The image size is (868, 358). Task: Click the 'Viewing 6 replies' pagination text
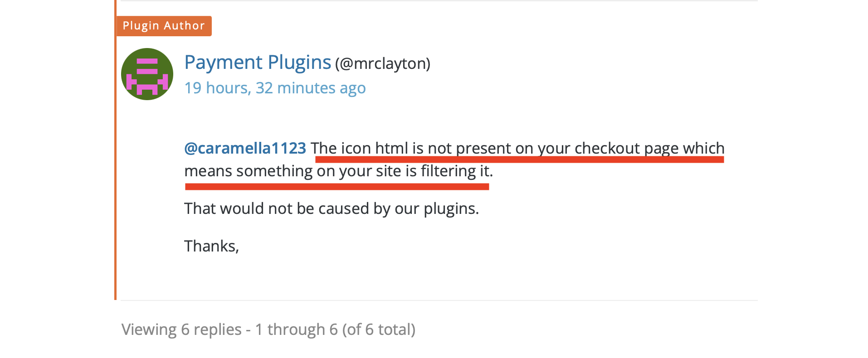(x=181, y=329)
